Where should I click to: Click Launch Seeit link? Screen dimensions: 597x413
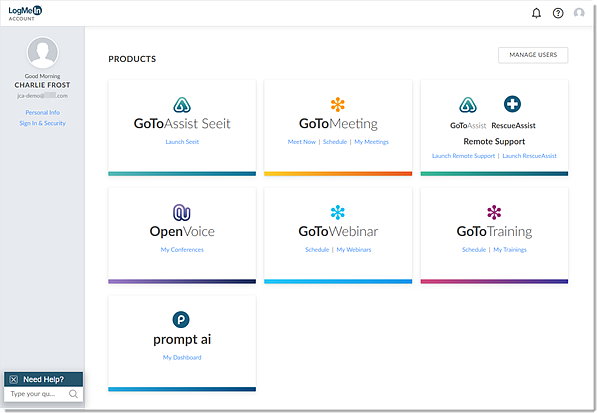182,142
